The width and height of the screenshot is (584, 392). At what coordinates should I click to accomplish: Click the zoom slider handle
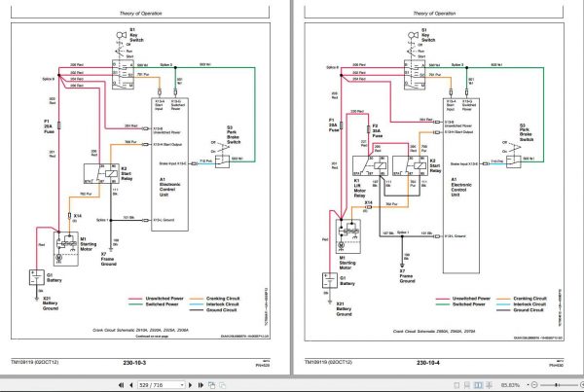[x=556, y=384]
